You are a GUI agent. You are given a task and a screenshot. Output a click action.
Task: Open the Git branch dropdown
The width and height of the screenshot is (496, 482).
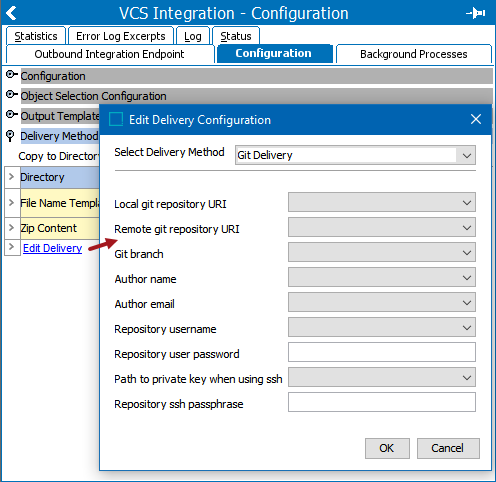pyautogui.click(x=467, y=252)
